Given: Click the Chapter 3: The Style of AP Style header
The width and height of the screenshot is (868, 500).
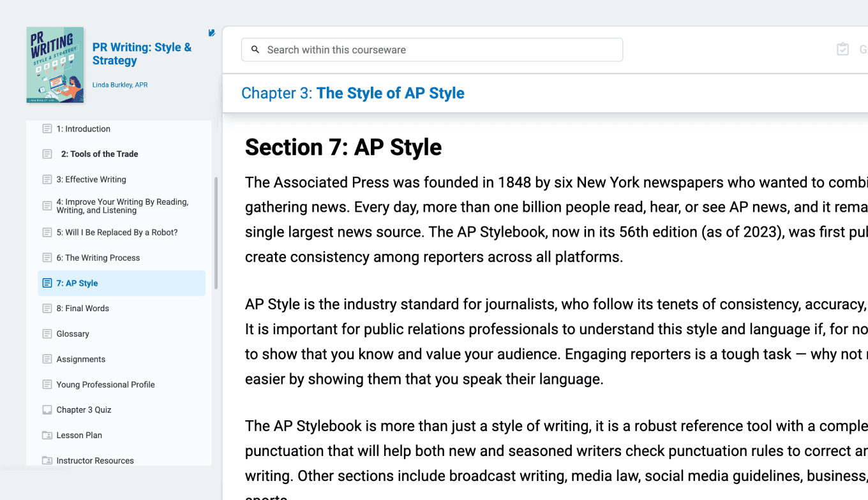Looking at the screenshot, I should click(353, 93).
